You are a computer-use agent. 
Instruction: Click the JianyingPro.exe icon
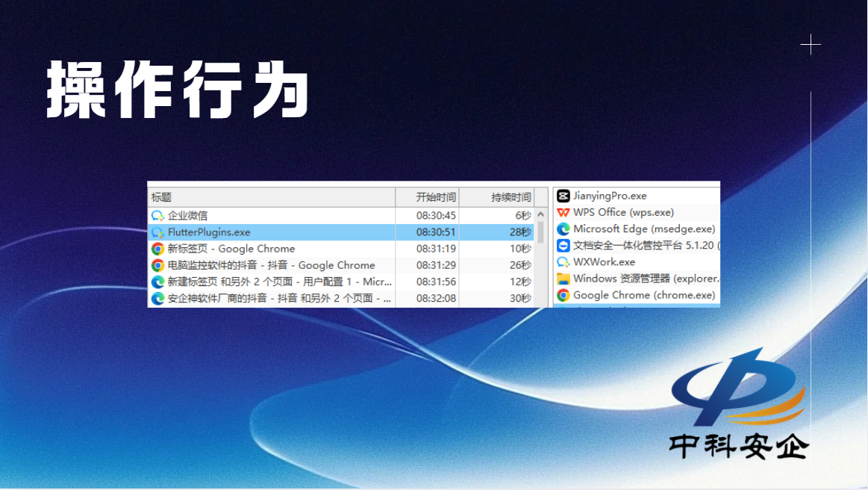click(563, 196)
